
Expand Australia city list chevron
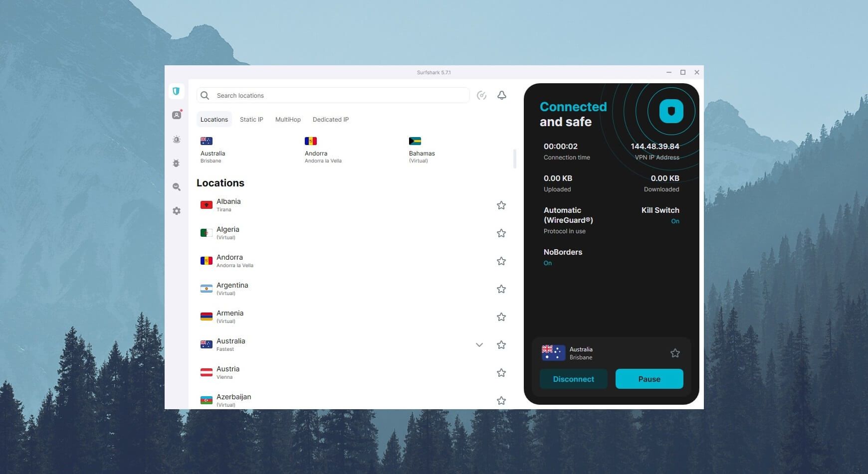click(x=479, y=345)
